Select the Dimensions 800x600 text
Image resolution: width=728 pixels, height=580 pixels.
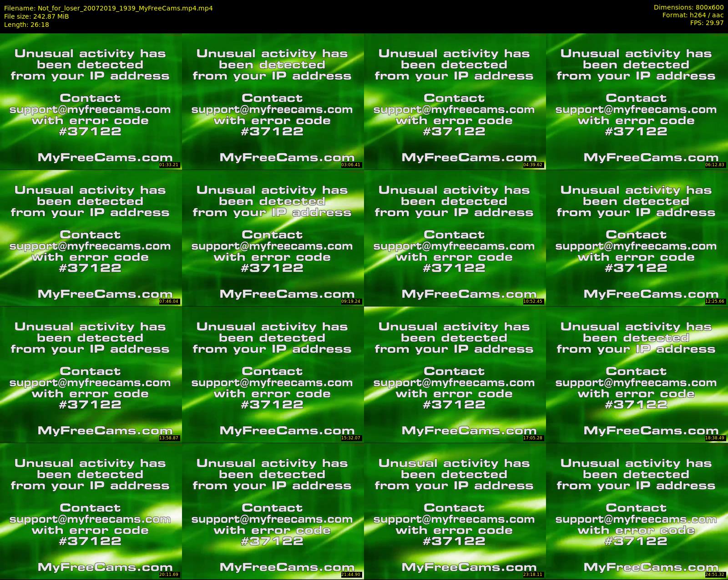(688, 7)
